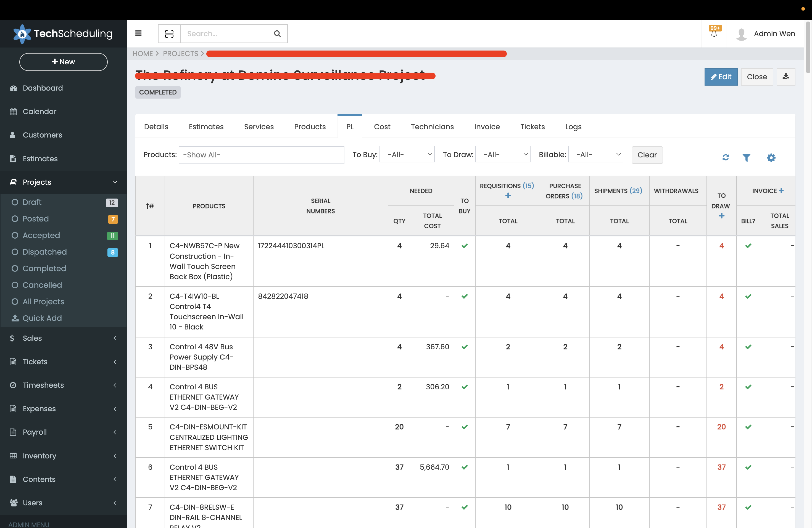Click the Clear button to reset filters
The width and height of the screenshot is (812, 528).
(646, 154)
